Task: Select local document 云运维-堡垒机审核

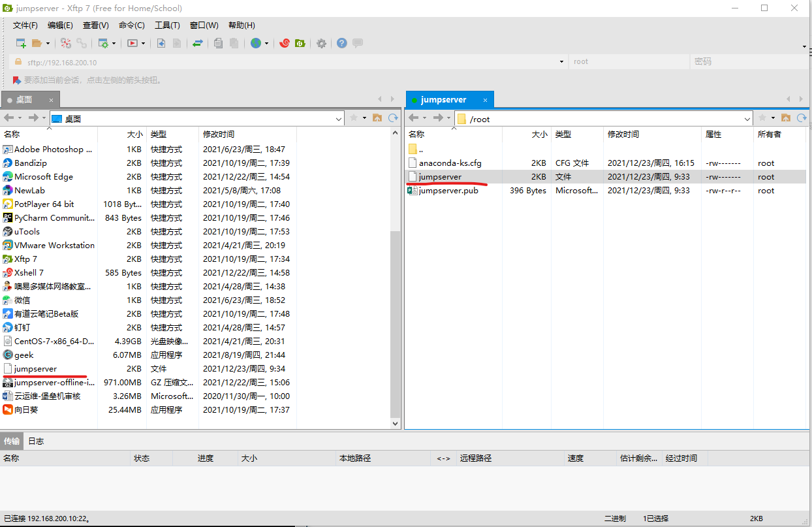Action: [48, 396]
